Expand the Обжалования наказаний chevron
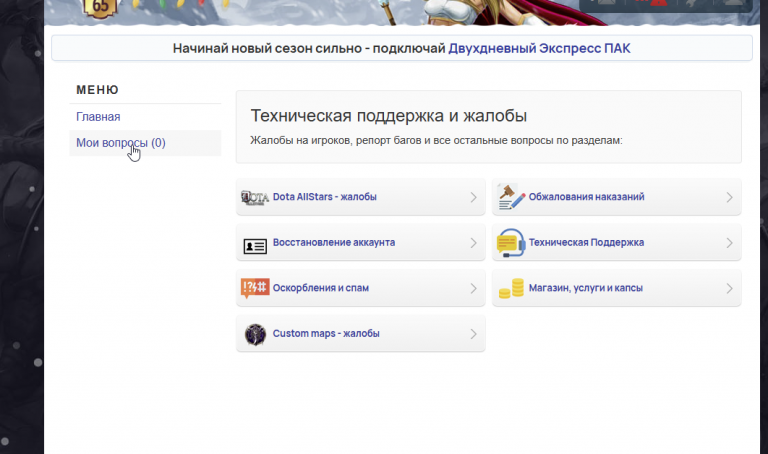Viewport: 768px width, 454px height. [x=729, y=197]
